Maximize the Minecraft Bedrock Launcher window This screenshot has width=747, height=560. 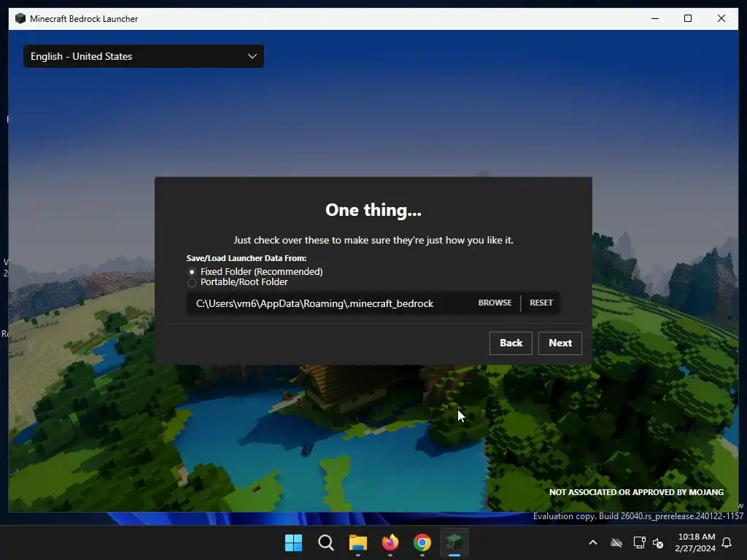click(688, 18)
